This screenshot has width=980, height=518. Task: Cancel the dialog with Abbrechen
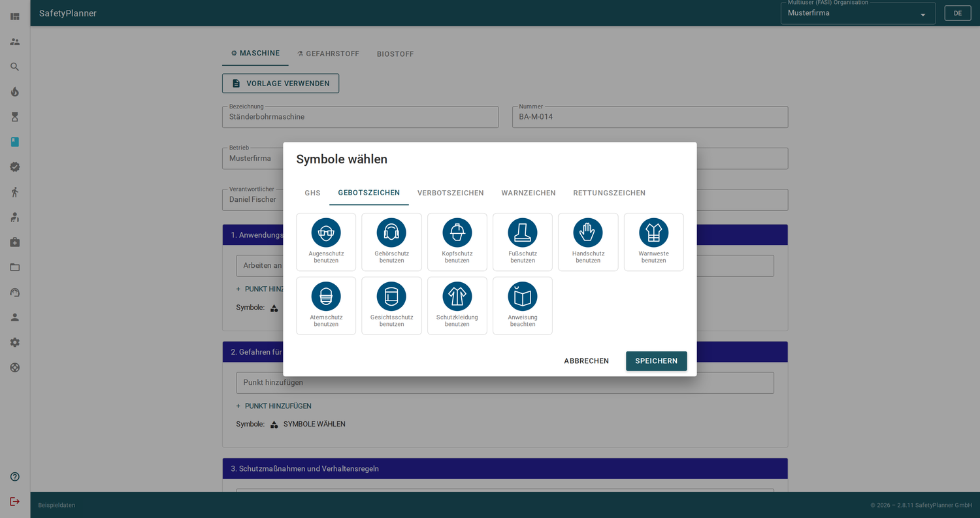click(x=587, y=361)
